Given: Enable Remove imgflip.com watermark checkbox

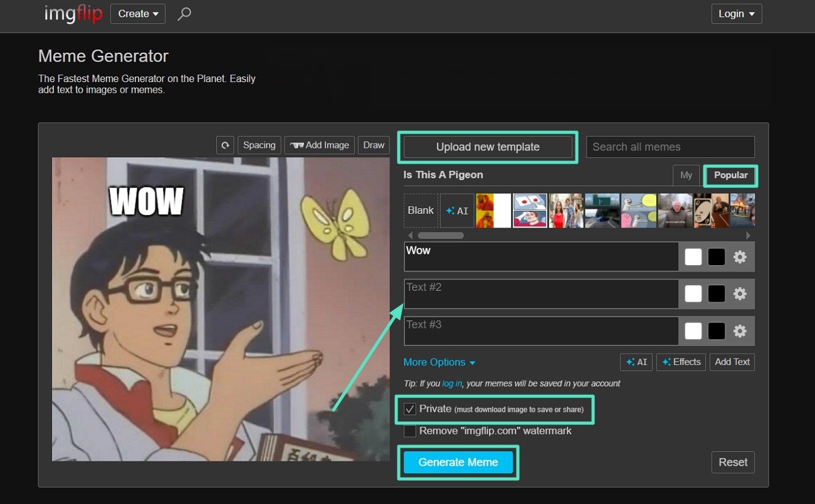Looking at the screenshot, I should [x=410, y=431].
